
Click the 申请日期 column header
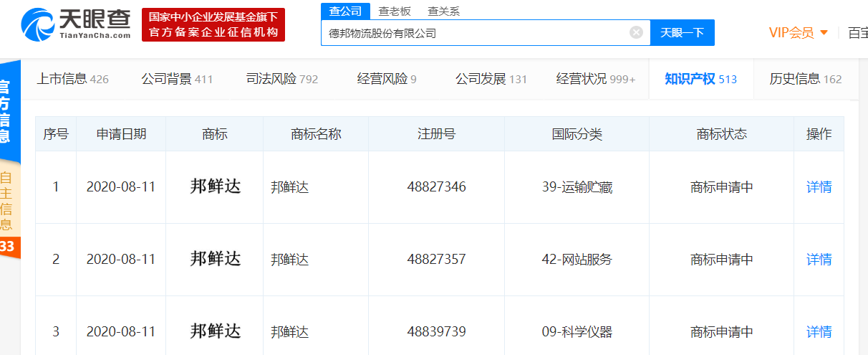tap(121, 134)
